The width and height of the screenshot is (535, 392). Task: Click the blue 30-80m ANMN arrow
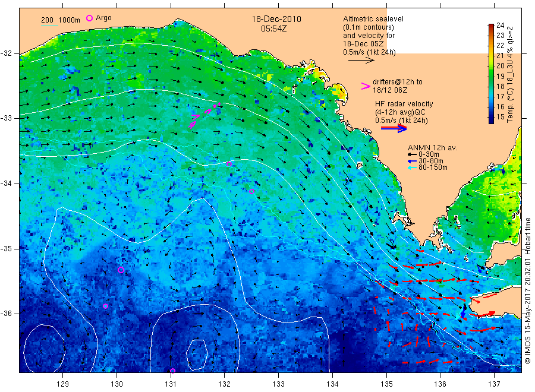tap(412, 161)
